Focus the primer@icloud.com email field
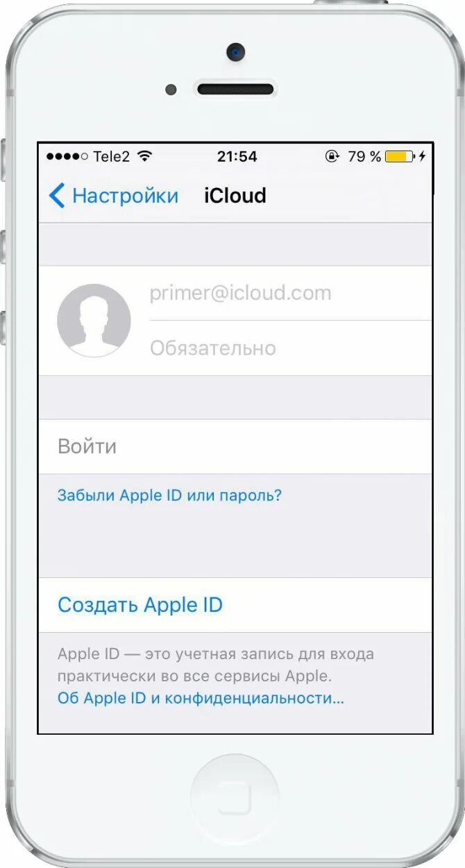 click(x=290, y=293)
